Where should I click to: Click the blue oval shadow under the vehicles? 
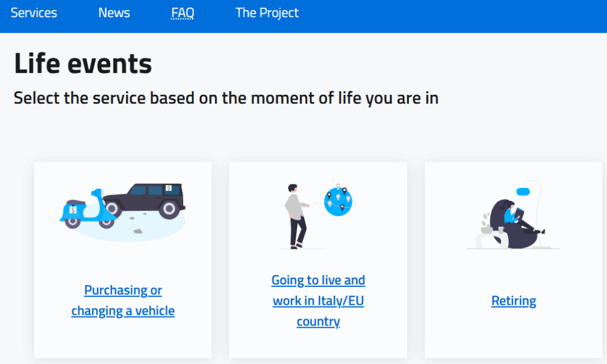click(130, 232)
